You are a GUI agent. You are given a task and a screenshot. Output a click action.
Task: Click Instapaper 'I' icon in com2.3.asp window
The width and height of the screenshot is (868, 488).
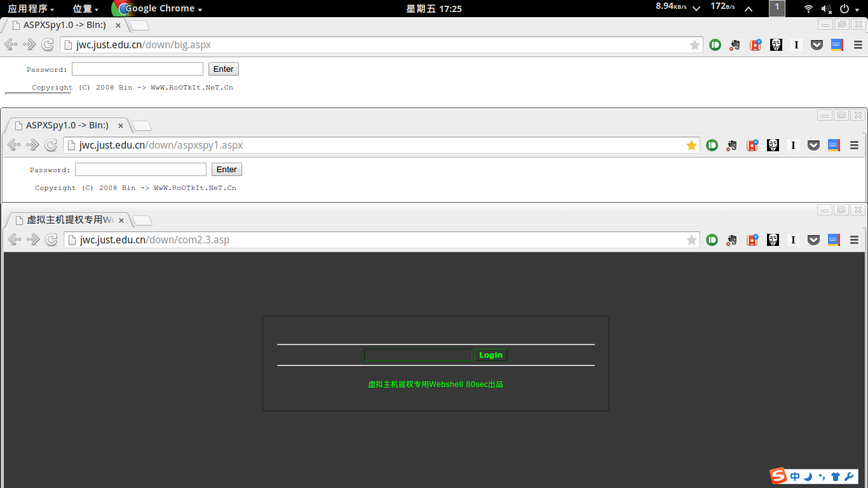click(x=793, y=240)
